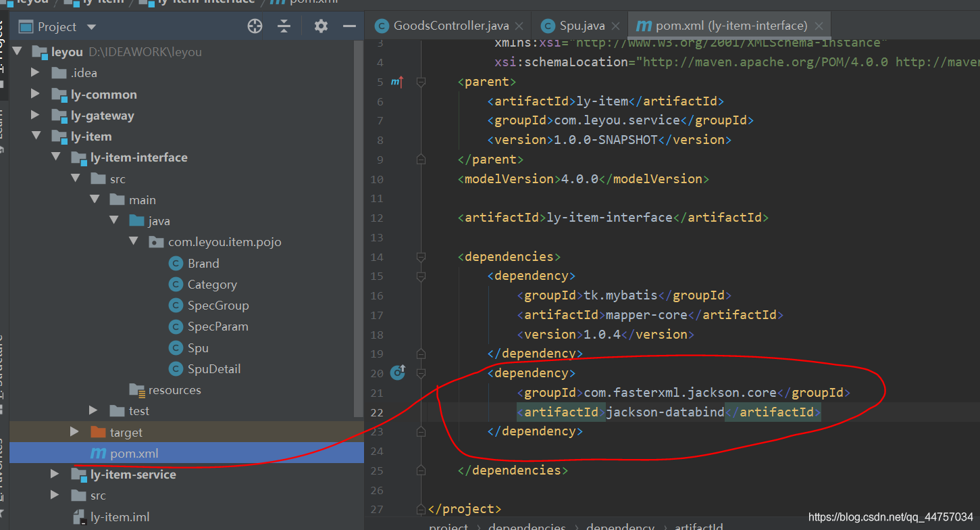Click com.fasterxml.jackson.core groupId text
Image resolution: width=980 pixels, height=530 pixels.
680,392
